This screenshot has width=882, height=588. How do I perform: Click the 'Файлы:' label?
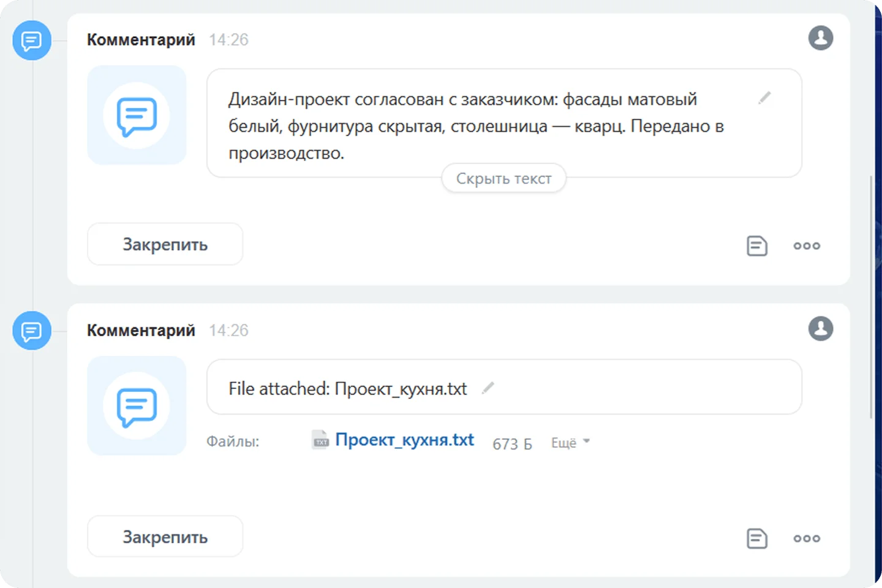click(233, 442)
